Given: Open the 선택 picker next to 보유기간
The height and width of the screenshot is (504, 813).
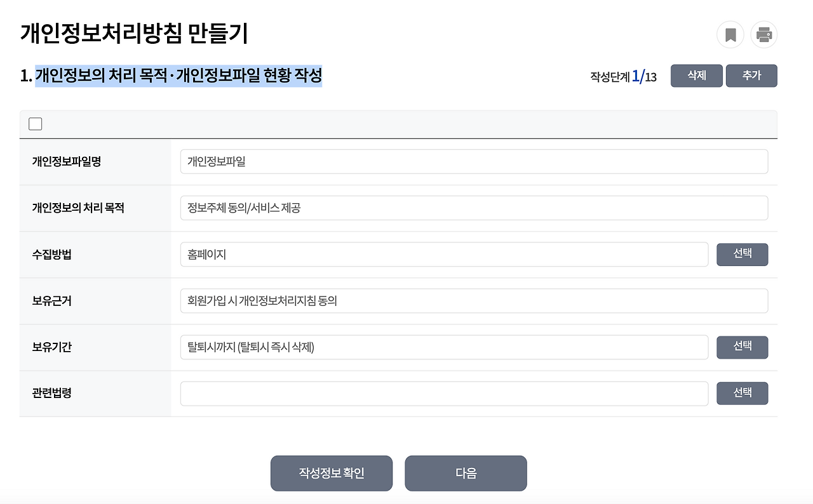Looking at the screenshot, I should click(x=742, y=347).
